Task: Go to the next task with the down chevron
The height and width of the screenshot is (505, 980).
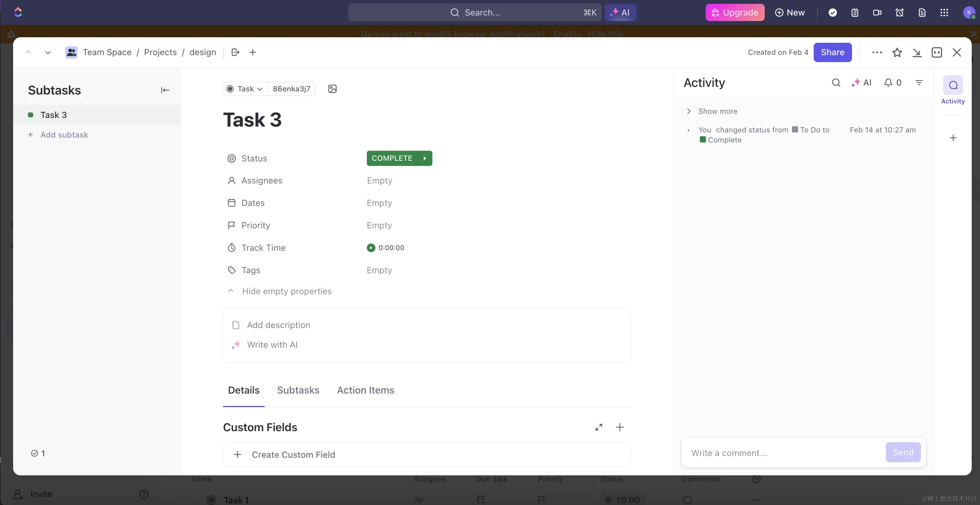Action: tap(48, 52)
